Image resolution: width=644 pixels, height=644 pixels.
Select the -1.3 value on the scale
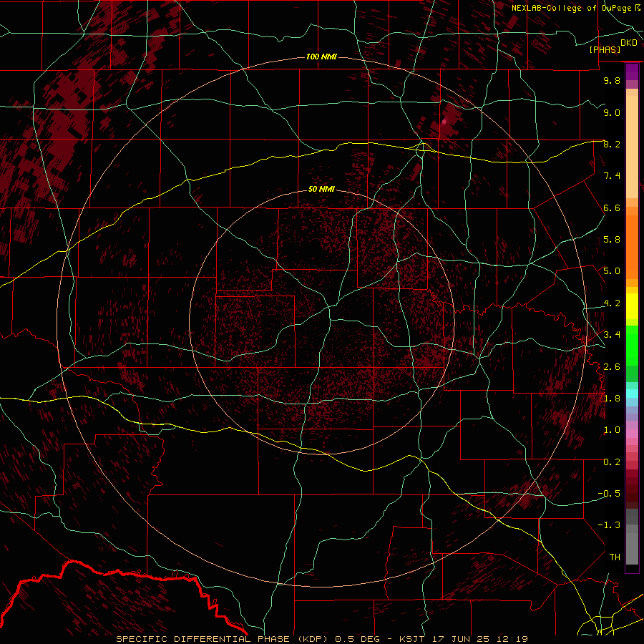609,525
